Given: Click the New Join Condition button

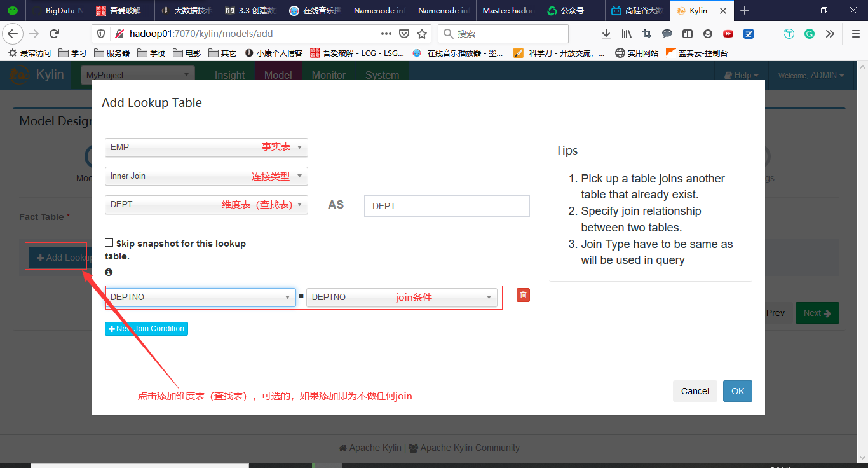Looking at the screenshot, I should 146,329.
